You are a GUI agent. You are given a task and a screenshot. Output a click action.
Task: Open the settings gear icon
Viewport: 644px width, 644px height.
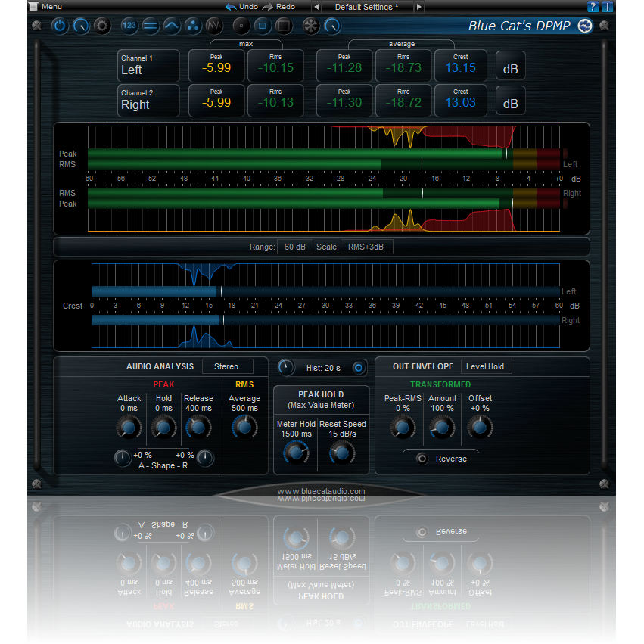[101, 25]
